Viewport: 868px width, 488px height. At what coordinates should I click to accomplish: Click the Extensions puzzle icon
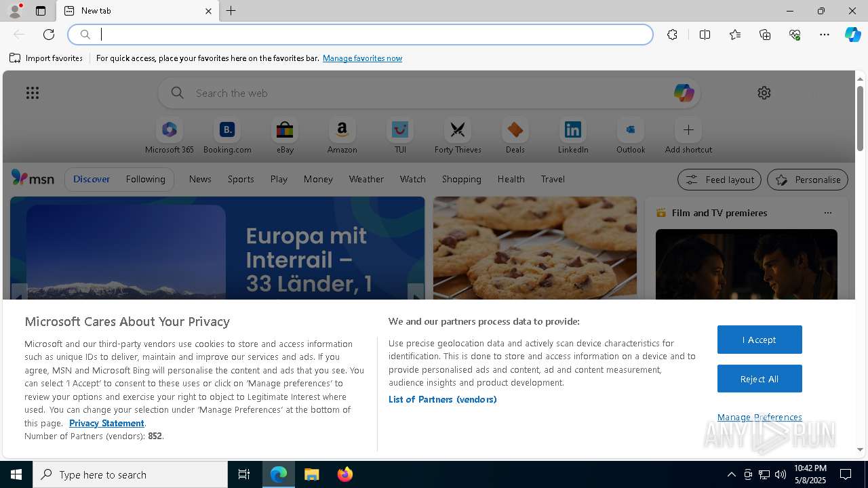(x=672, y=35)
